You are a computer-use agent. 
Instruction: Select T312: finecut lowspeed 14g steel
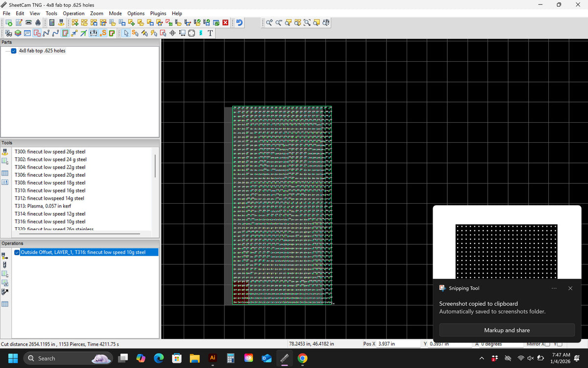pyautogui.click(x=49, y=199)
